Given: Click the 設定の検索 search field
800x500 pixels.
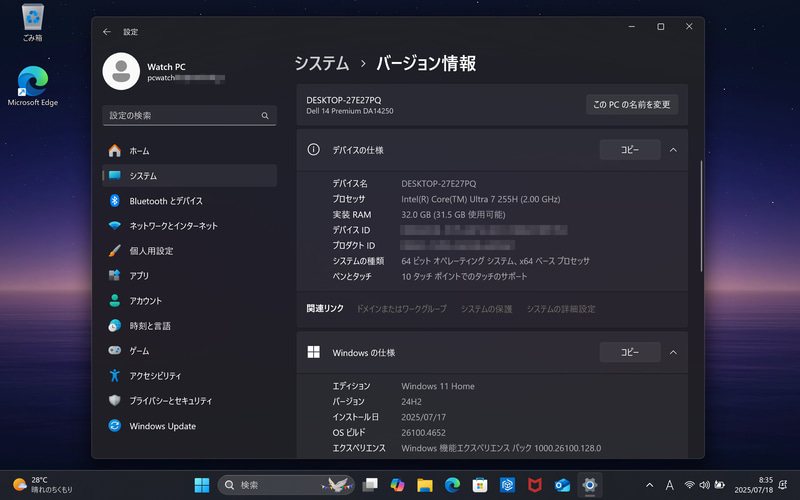Looking at the screenshot, I should tap(189, 116).
